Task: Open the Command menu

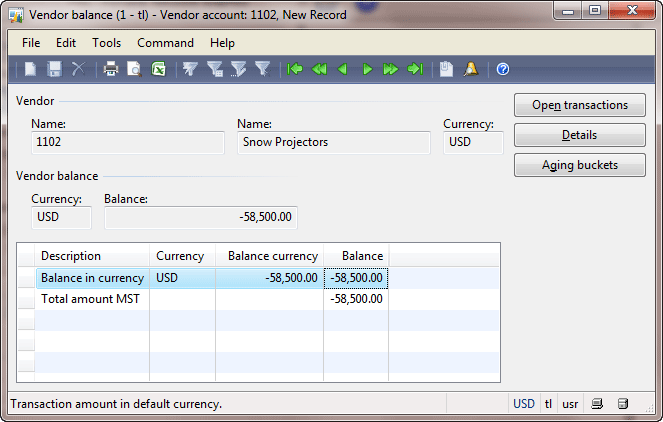Action: [x=165, y=43]
